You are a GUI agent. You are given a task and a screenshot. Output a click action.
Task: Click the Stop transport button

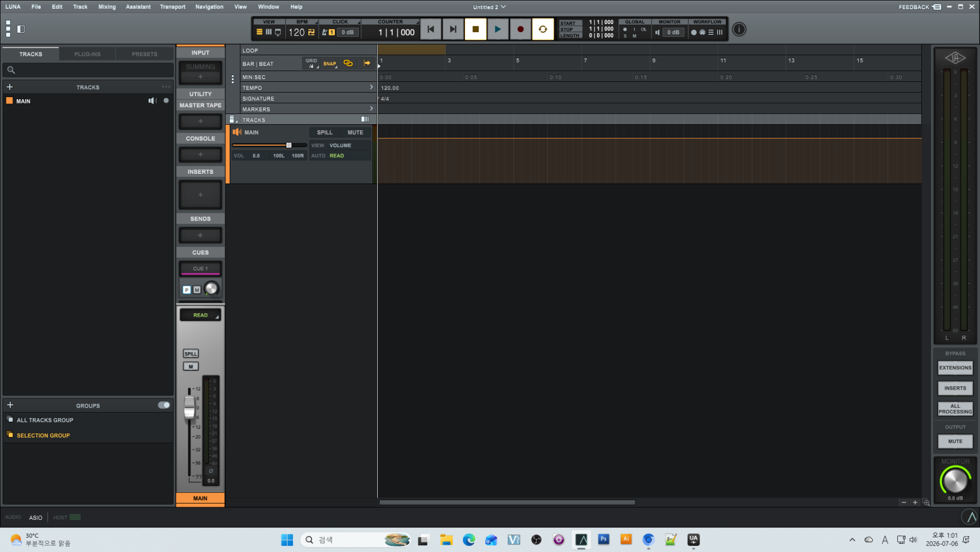pyautogui.click(x=475, y=29)
